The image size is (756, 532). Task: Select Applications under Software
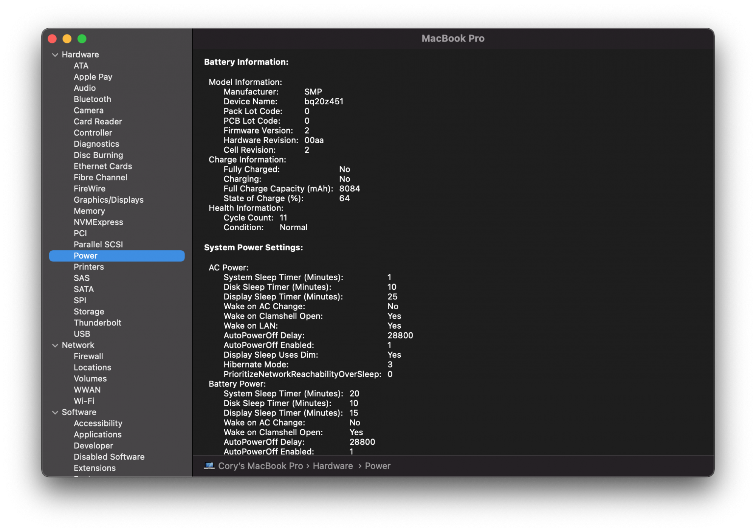tap(98, 434)
